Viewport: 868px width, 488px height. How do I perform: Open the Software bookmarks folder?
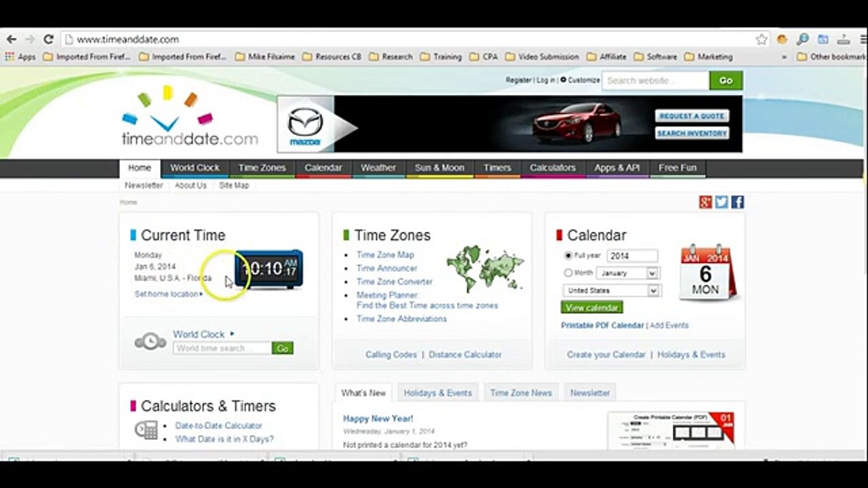coord(655,57)
